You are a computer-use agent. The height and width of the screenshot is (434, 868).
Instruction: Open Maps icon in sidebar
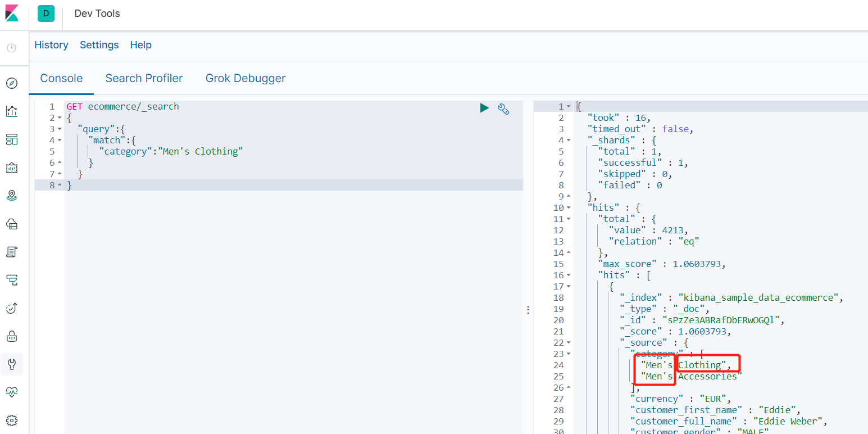click(12, 196)
